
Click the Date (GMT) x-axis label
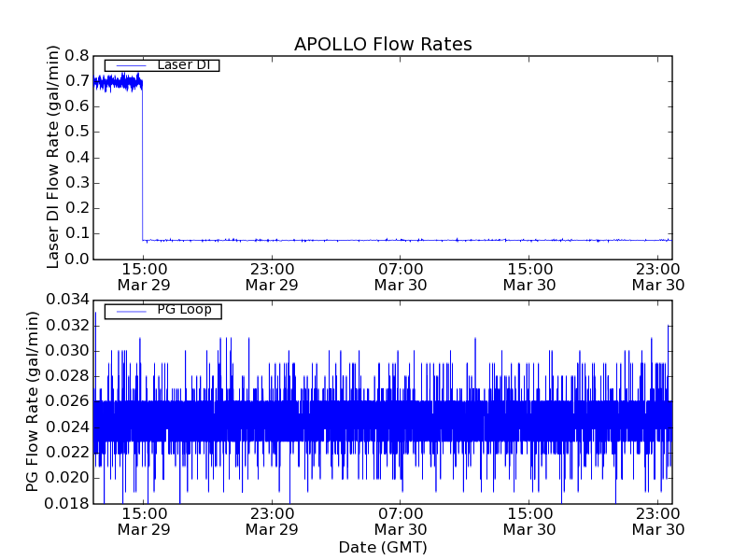tap(383, 547)
